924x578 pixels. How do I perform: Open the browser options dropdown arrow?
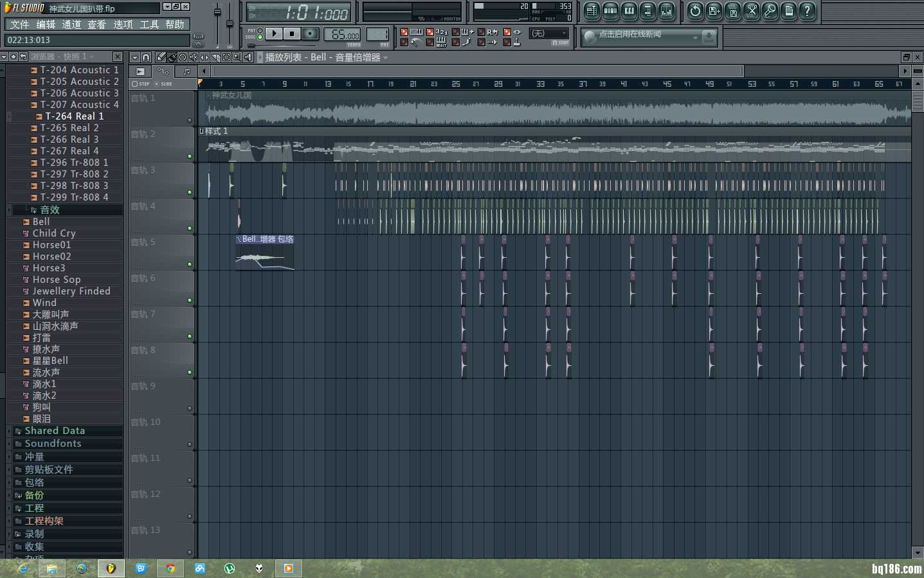4,57
